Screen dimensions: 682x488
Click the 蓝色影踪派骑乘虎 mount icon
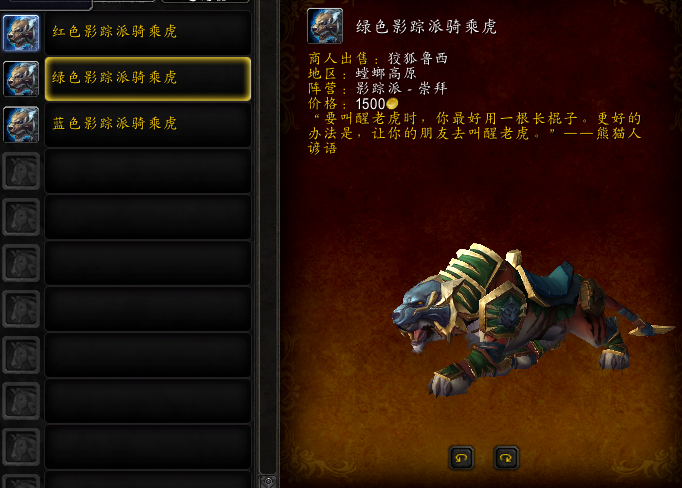click(21, 125)
